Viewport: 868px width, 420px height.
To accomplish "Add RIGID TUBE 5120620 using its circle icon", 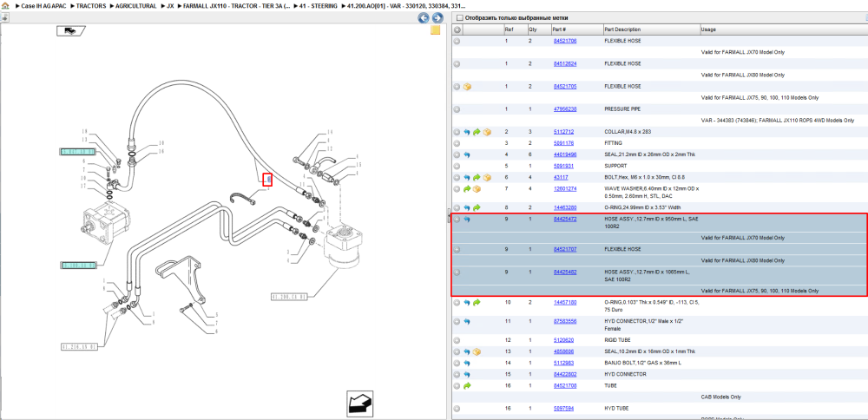I will (457, 340).
